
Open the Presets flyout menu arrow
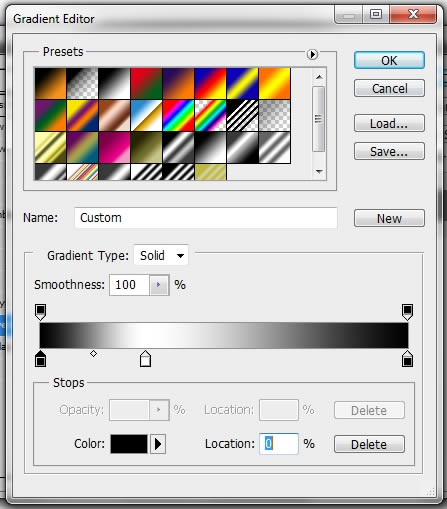pyautogui.click(x=312, y=54)
